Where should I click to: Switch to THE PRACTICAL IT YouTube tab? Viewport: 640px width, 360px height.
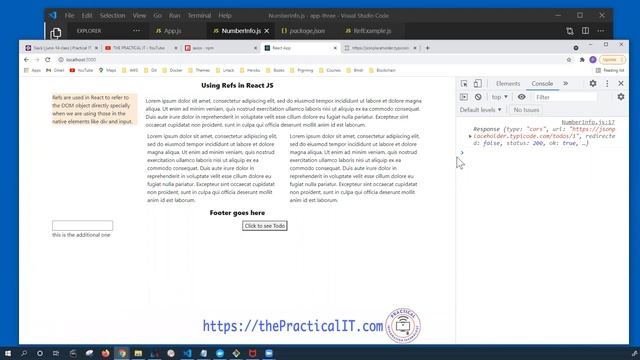[x=141, y=48]
